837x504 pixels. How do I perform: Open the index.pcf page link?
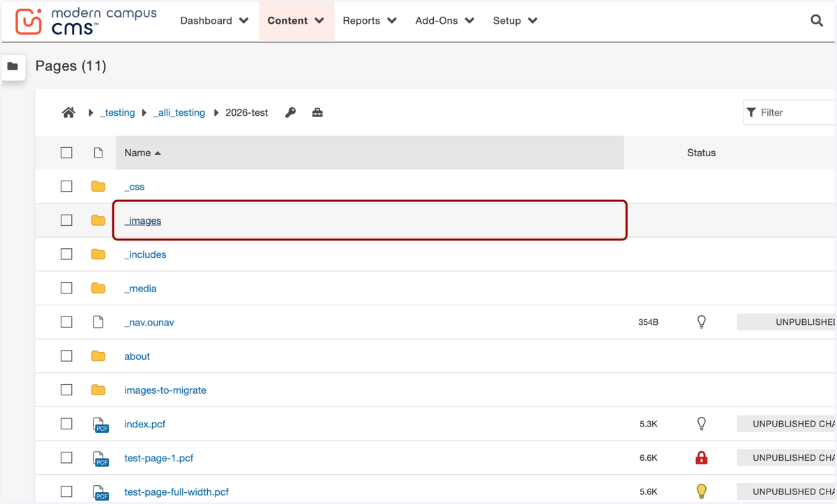click(x=145, y=424)
